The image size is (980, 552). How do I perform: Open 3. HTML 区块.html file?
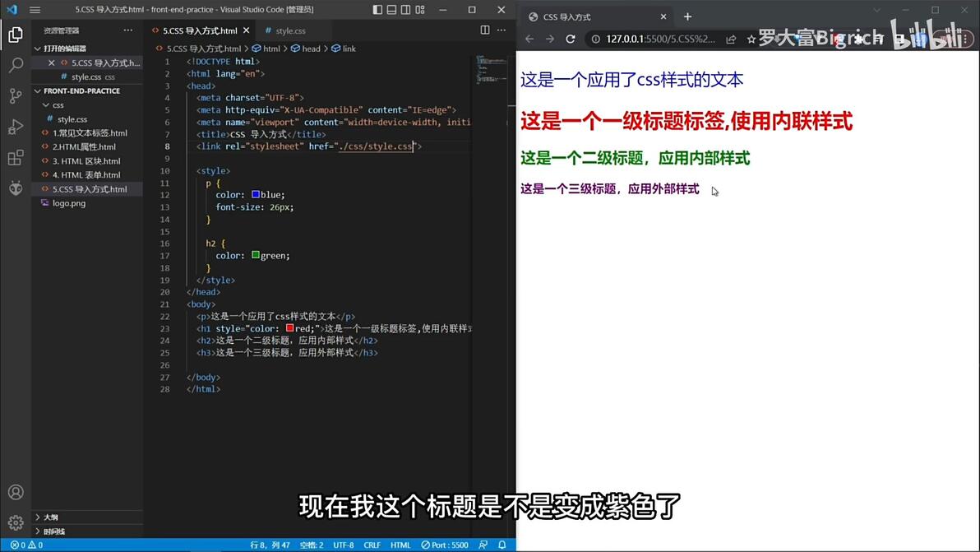(x=87, y=161)
